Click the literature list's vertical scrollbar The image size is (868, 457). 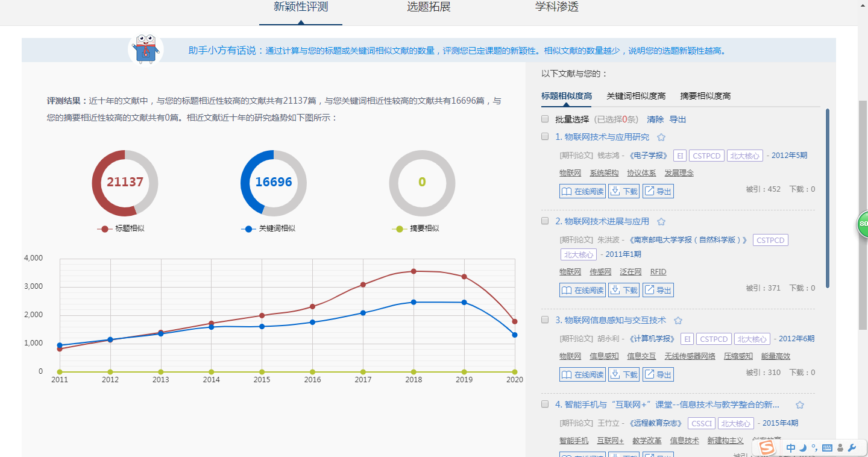[x=827, y=199]
